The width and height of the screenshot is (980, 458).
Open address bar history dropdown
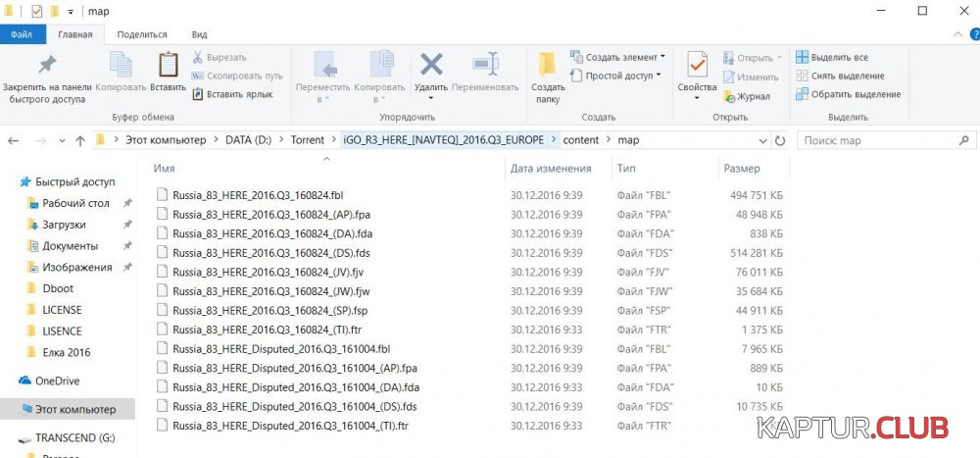click(x=762, y=141)
